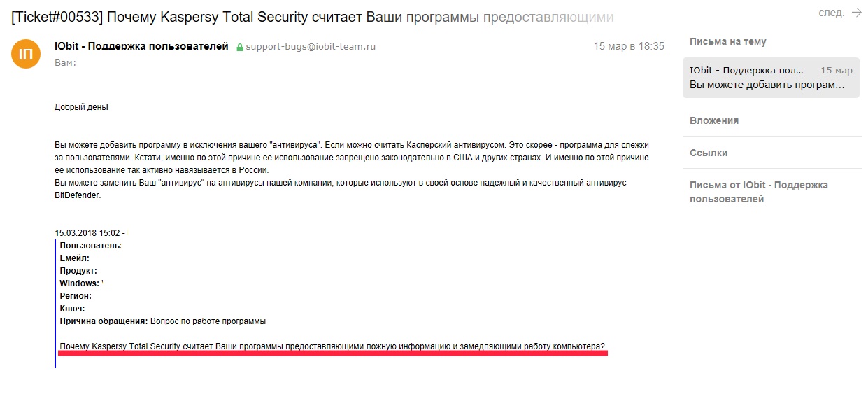Expand the "Вложения" section

714,120
